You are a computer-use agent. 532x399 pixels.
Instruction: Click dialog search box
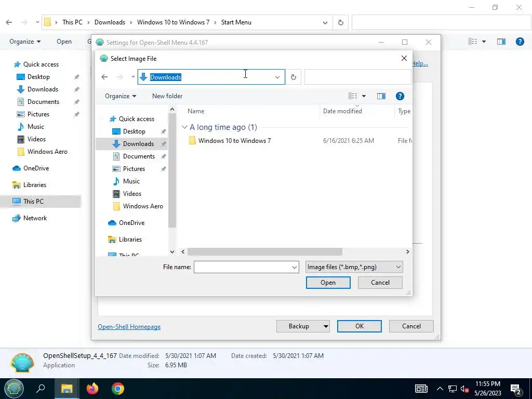coord(357,77)
